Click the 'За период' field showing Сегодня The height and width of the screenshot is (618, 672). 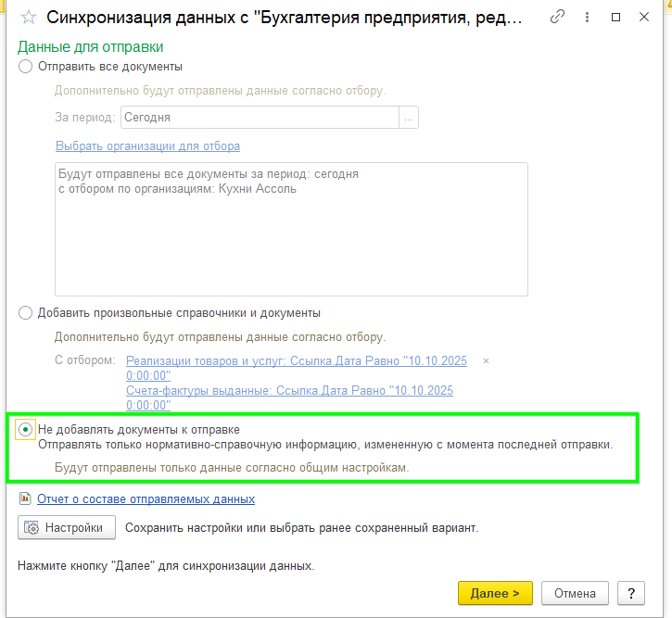(260, 118)
